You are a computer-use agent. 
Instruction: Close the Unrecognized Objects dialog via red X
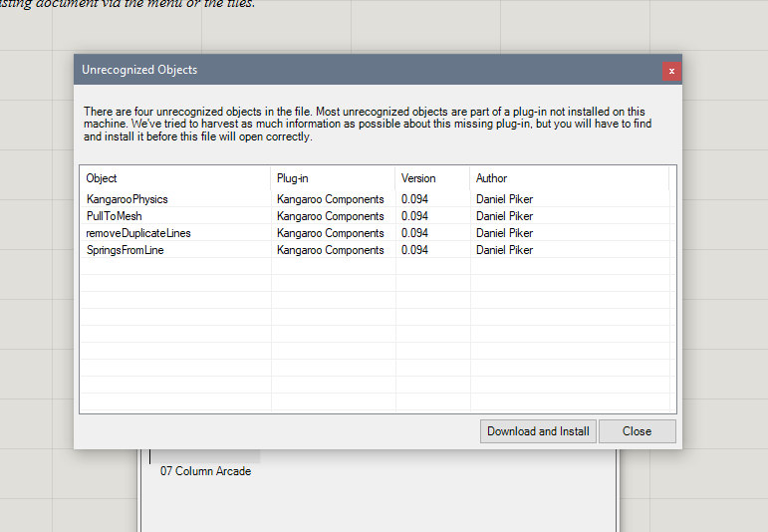671,71
